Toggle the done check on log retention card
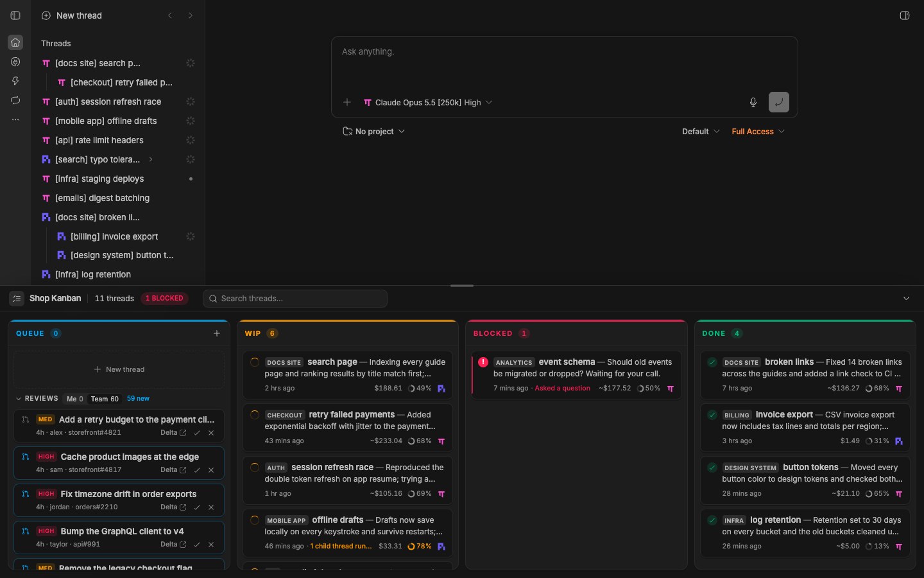The image size is (924, 578). click(712, 520)
